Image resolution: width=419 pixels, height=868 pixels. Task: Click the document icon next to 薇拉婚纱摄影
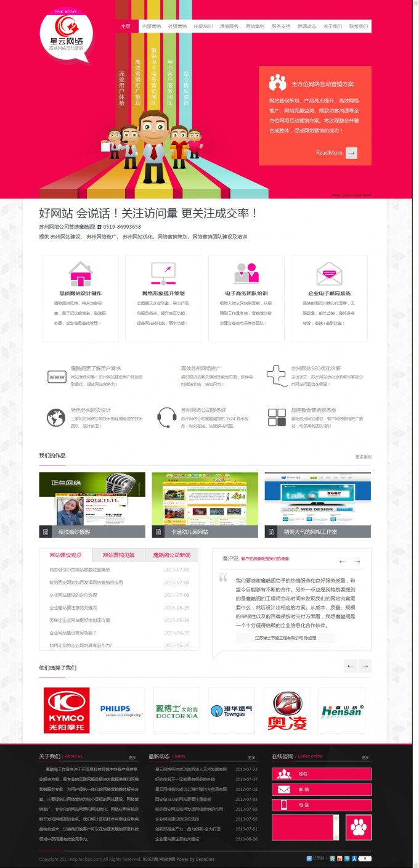[46, 531]
